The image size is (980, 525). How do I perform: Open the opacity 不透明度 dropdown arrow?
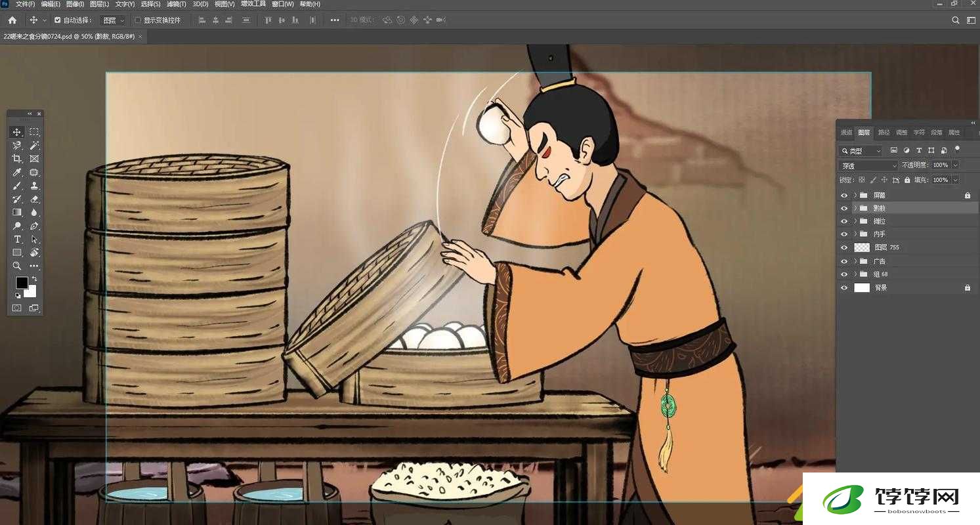956,165
